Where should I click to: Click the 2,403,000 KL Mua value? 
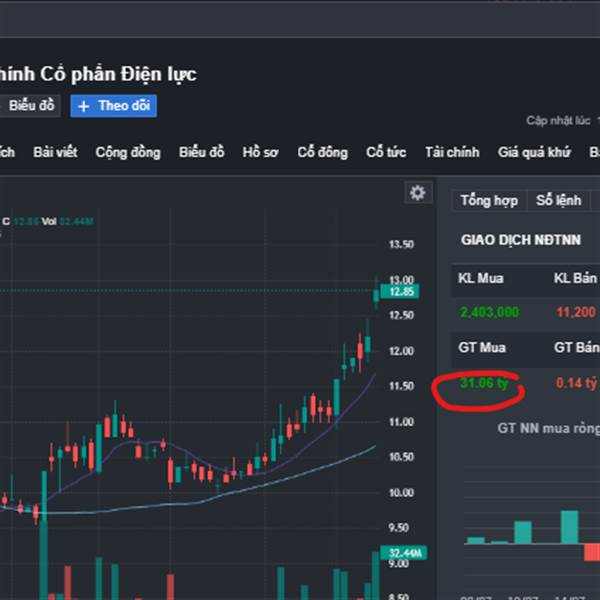489,312
